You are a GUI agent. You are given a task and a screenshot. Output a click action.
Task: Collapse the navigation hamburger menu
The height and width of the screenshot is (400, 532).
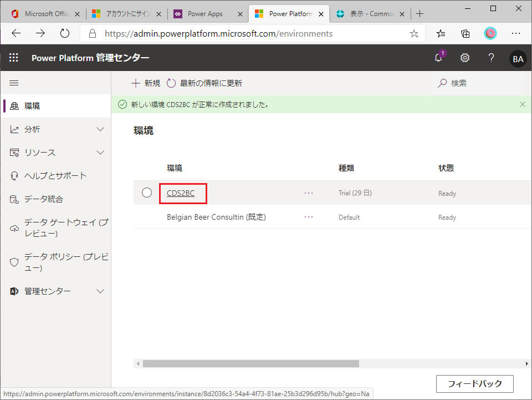click(x=14, y=83)
